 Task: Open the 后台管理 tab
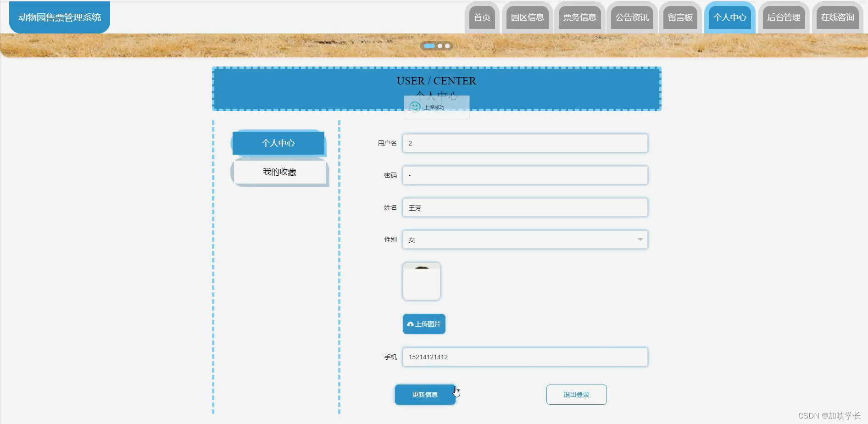click(x=783, y=17)
